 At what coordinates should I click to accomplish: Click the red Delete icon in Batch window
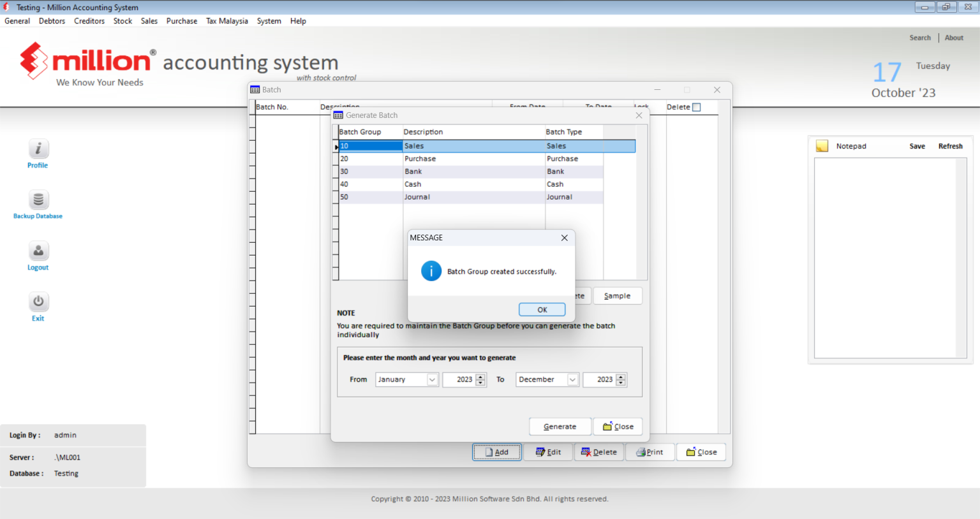(586, 452)
